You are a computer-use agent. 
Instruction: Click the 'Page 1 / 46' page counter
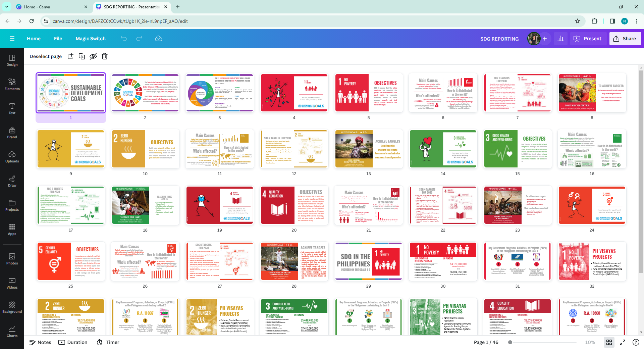click(x=486, y=342)
